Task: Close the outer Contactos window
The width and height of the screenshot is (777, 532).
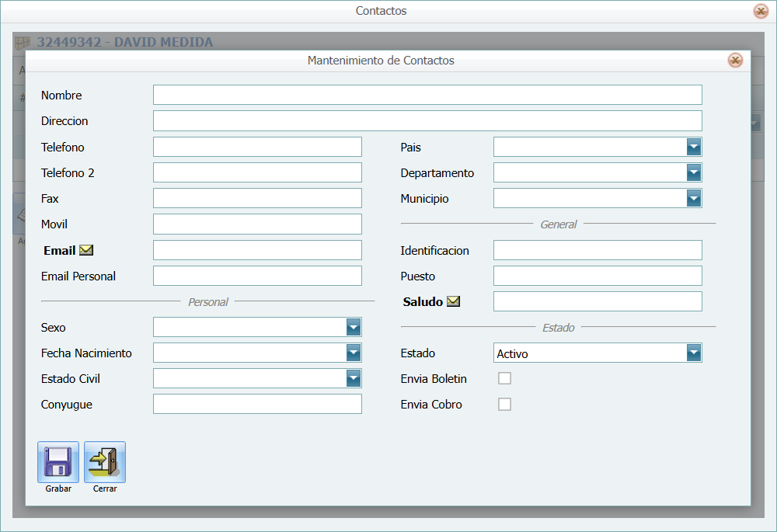Action: pyautogui.click(x=761, y=11)
